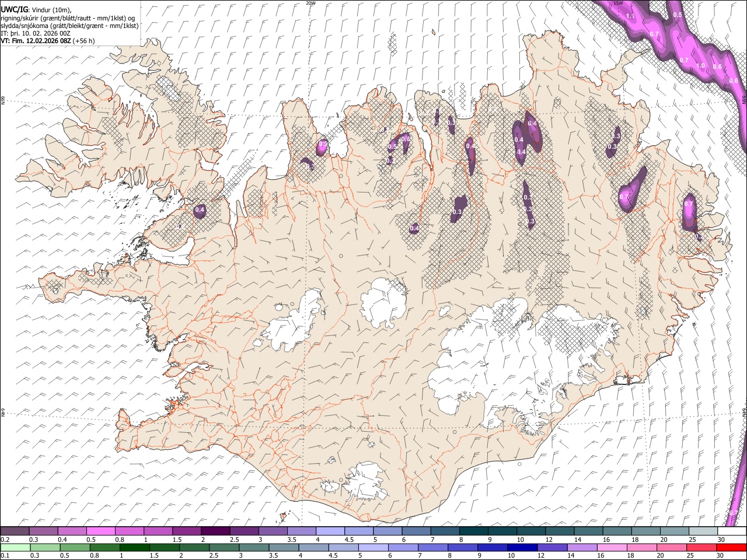747x560 pixels.
Task: Click the initial time 'IT: þri. 10. 02. 2026 00Z' line
Action: click(x=36, y=33)
